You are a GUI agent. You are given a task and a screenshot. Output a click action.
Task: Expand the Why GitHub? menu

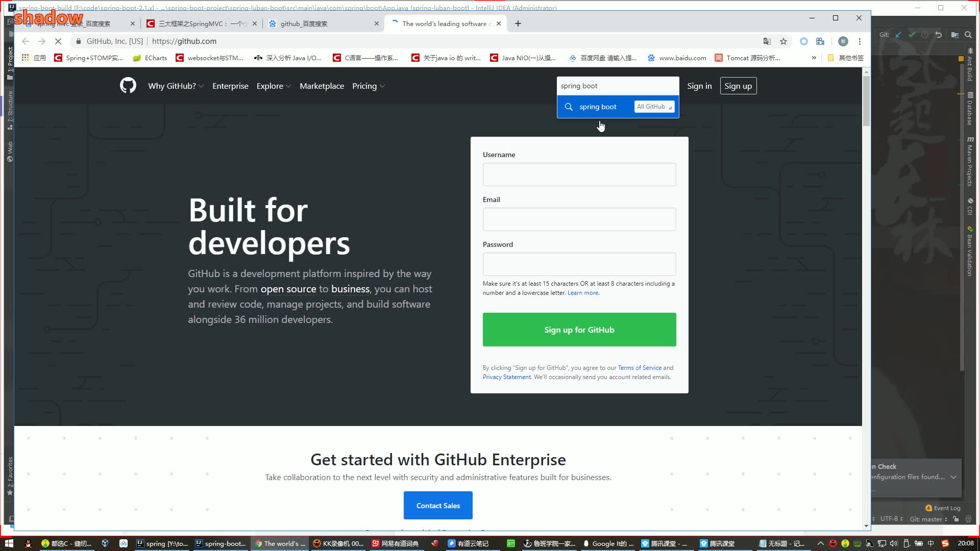[176, 86]
